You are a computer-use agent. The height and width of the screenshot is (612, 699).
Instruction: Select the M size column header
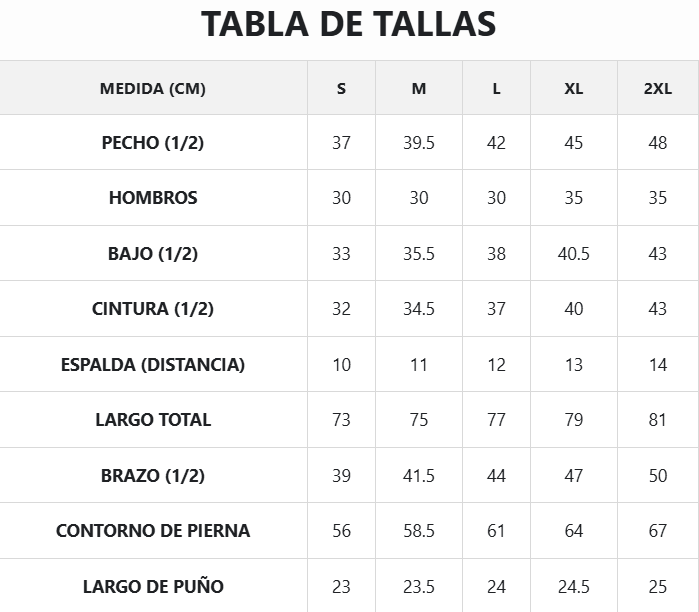pos(419,88)
